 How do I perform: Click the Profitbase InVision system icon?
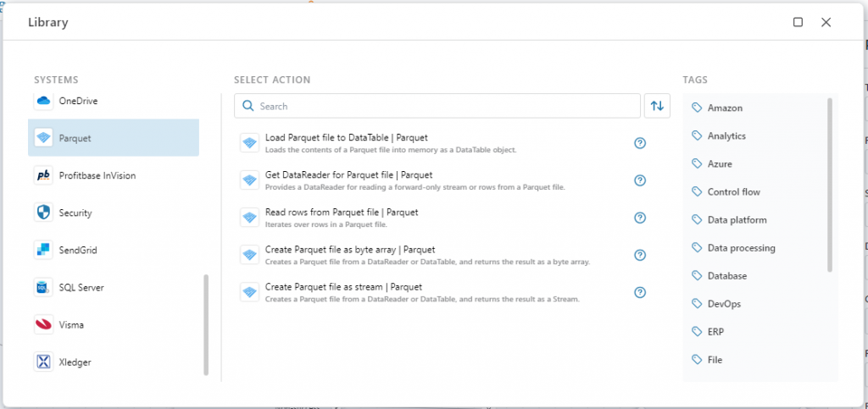[43, 175]
